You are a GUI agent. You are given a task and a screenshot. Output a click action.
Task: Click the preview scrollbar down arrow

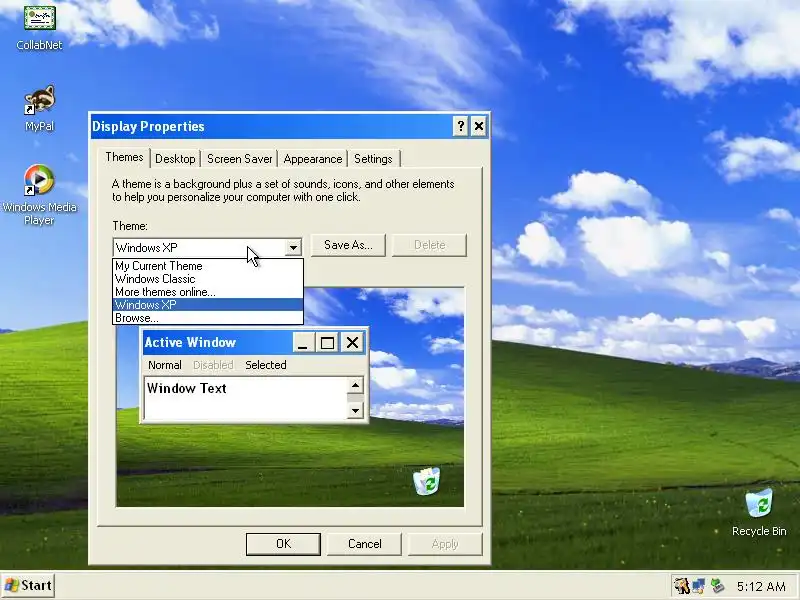pyautogui.click(x=355, y=410)
